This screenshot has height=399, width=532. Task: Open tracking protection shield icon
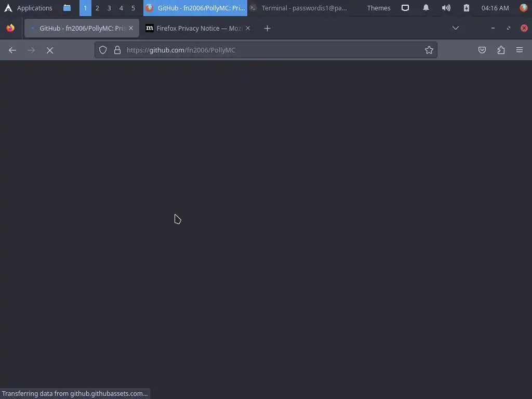103,50
